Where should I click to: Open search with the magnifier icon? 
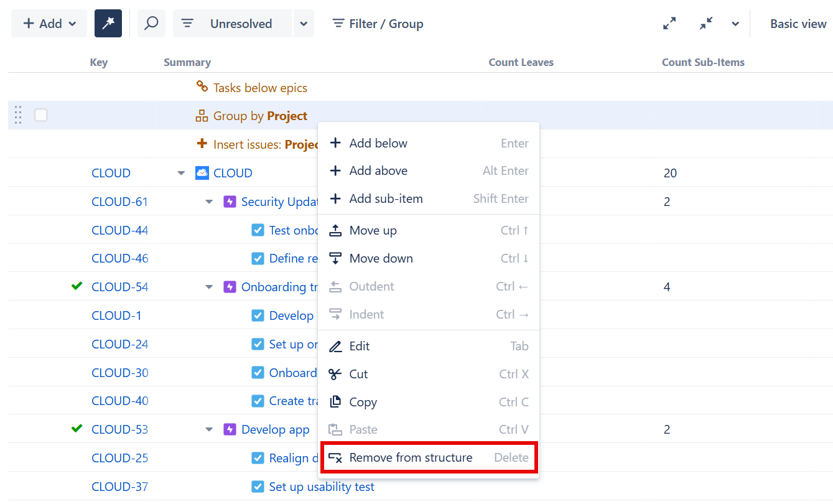pos(151,24)
